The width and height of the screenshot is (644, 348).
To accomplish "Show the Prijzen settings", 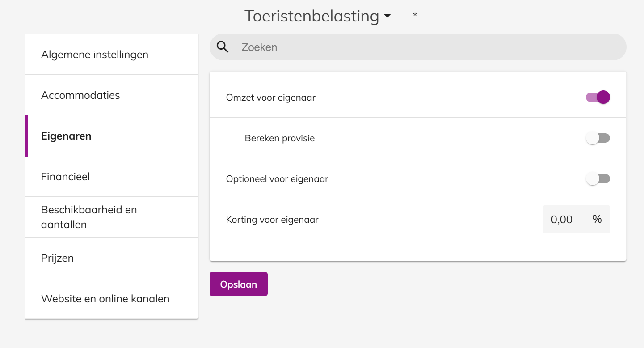I will click(x=57, y=258).
